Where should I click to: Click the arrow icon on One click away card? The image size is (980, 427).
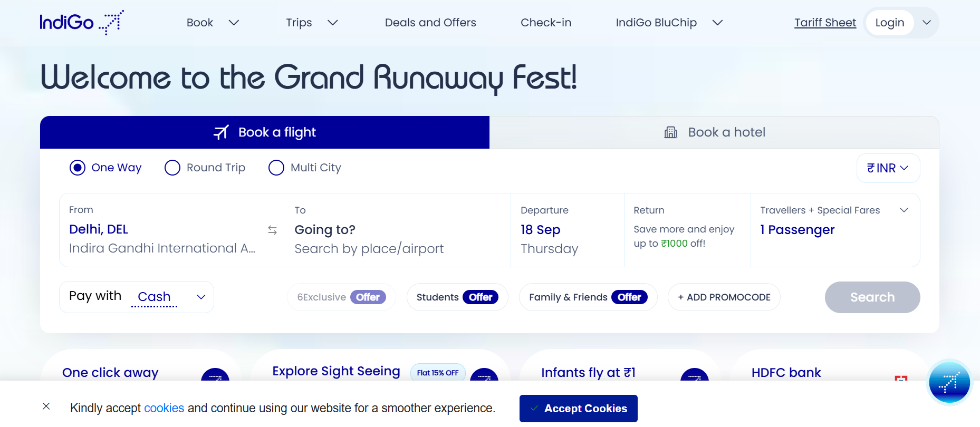pos(215,375)
